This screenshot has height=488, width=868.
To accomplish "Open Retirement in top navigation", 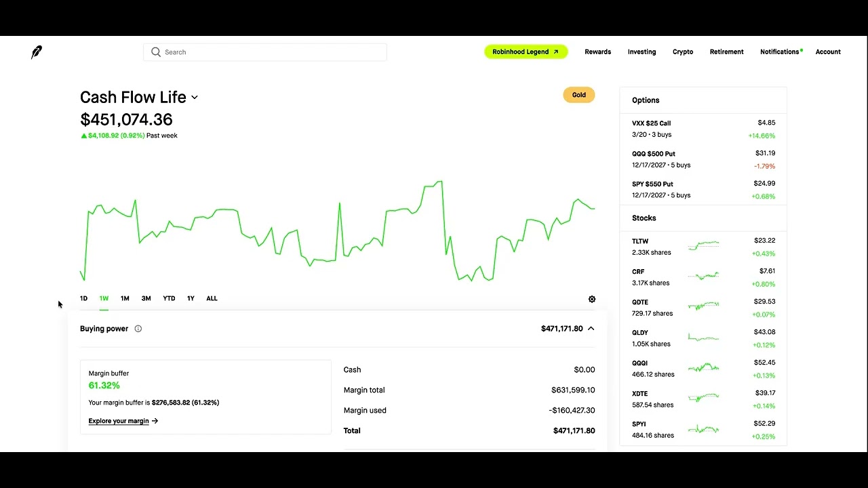I will point(726,52).
